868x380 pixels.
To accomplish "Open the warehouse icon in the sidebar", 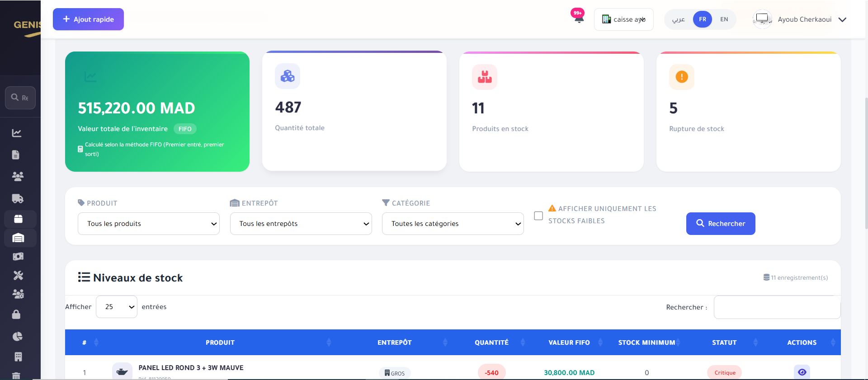I will click(x=18, y=238).
